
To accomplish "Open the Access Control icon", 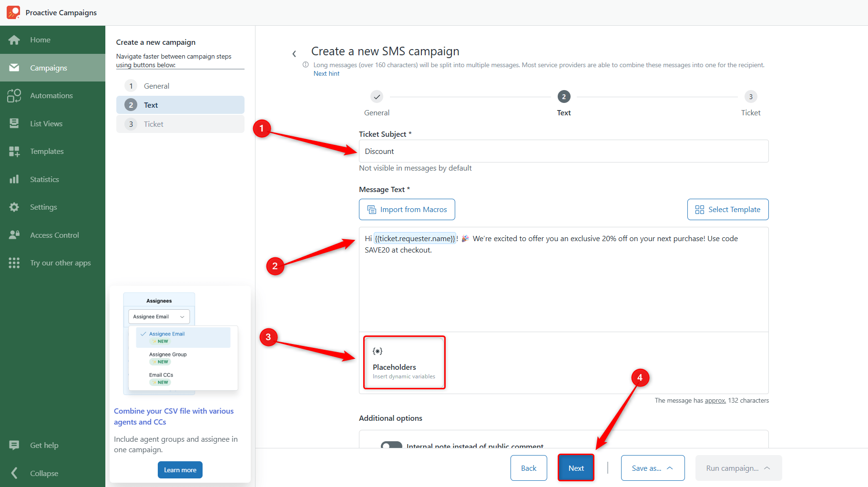I will point(14,235).
